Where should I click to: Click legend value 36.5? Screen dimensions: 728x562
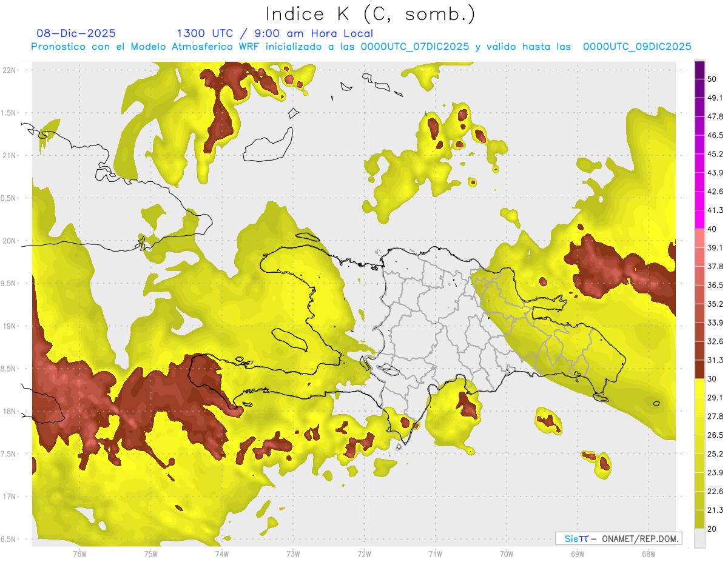coord(715,285)
